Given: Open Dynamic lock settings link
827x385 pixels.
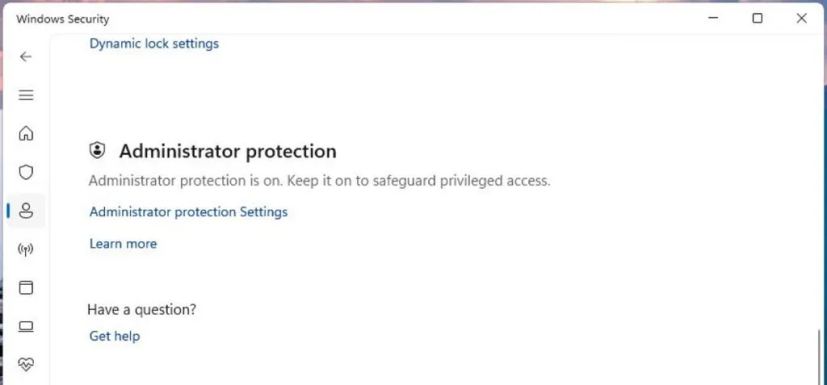Looking at the screenshot, I should (154, 43).
